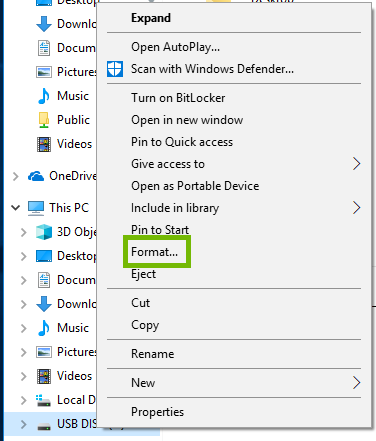376x441 pixels.
Task: Click the Quick access Pictures icon
Action: [x=44, y=72]
